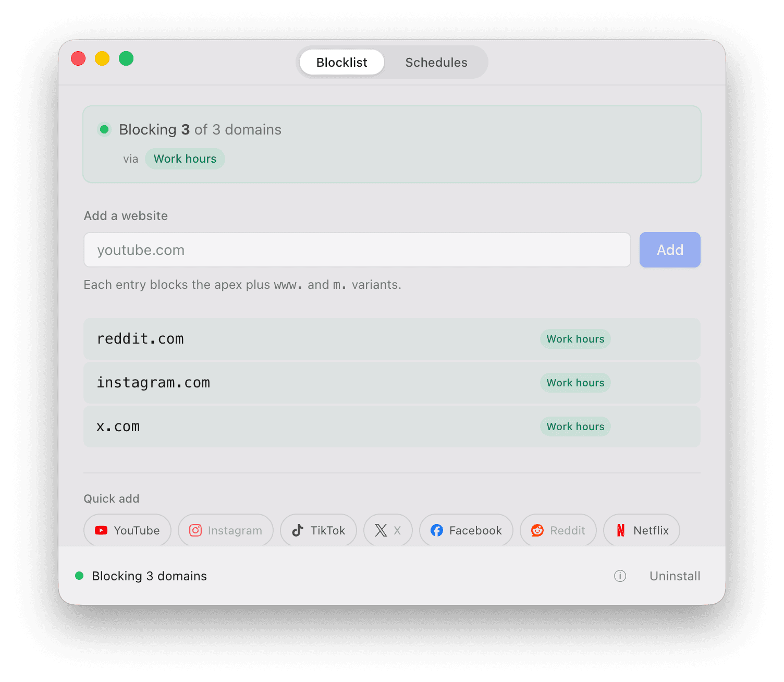The width and height of the screenshot is (784, 682).
Task: Click the website address input field
Action: coord(357,250)
